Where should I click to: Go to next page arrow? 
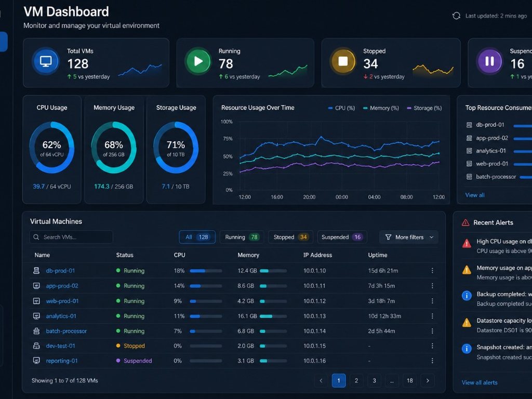[428, 381]
